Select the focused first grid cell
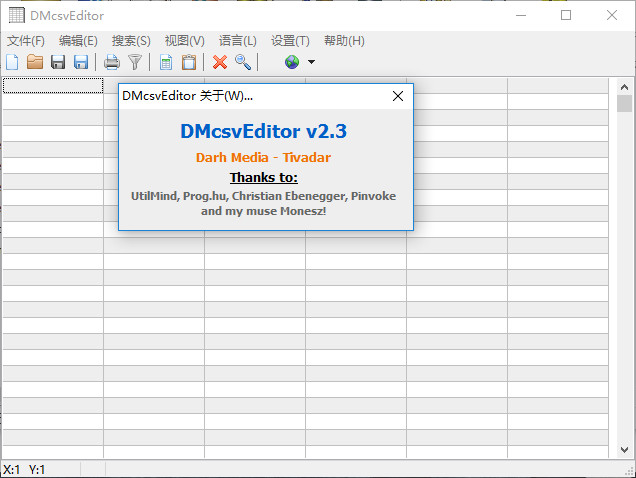This screenshot has height=478, width=636. (x=53, y=86)
